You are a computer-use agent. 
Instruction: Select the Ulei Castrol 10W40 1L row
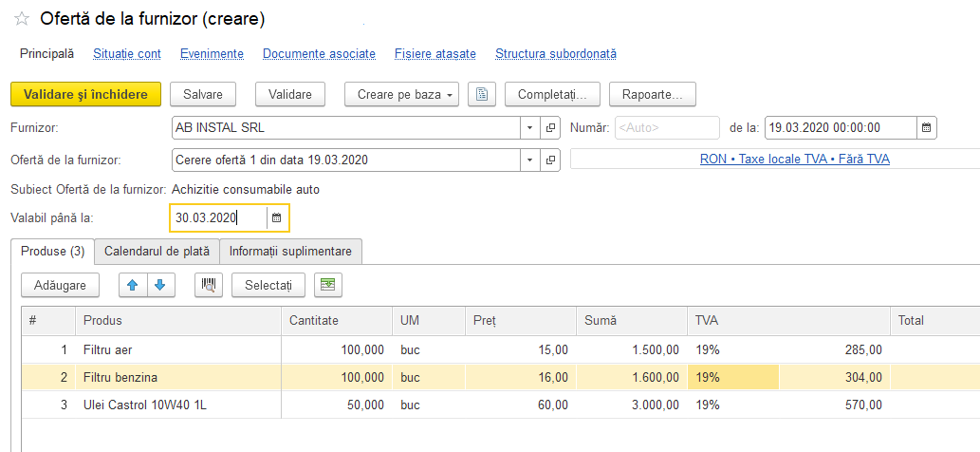[500, 405]
